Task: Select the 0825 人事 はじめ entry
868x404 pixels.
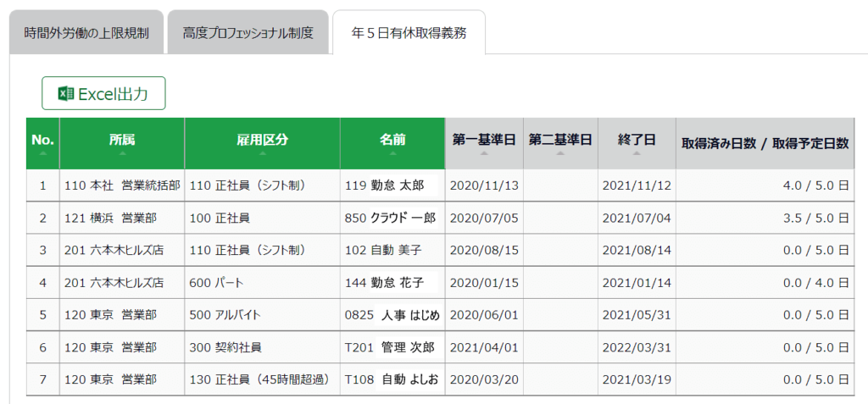Action: coord(392,314)
